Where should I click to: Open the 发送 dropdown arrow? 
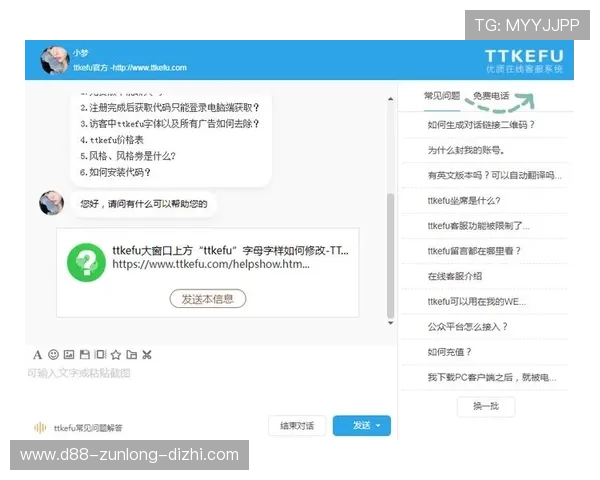(378, 426)
